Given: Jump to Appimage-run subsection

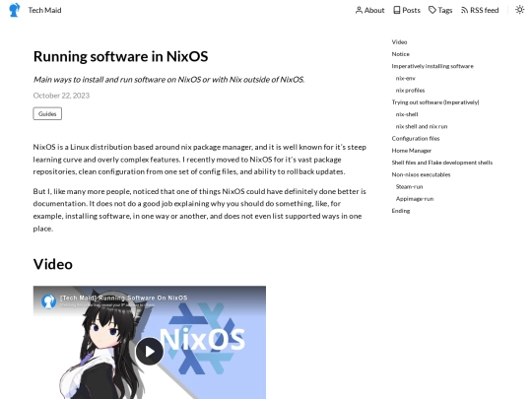Looking at the screenshot, I should coord(415,198).
